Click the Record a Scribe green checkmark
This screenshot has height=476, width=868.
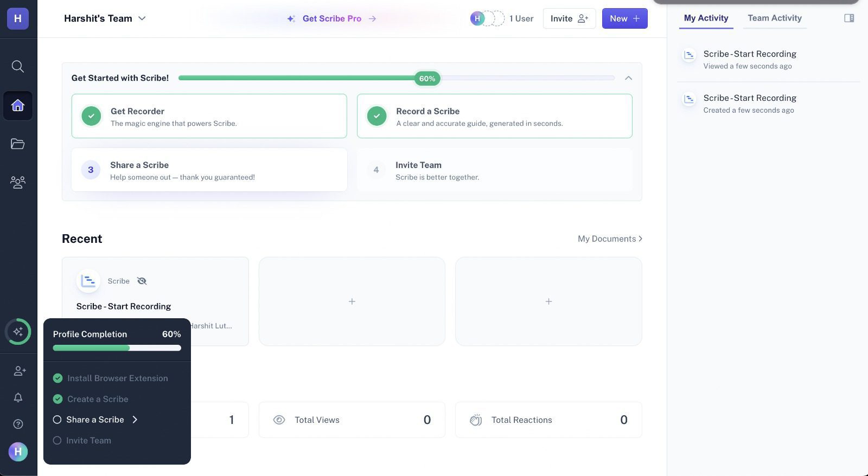376,116
